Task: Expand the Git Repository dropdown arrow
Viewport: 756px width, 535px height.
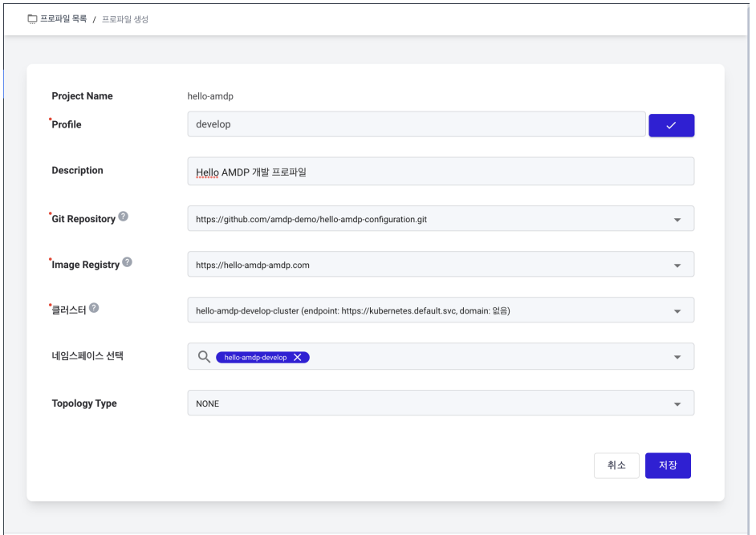Action: coord(677,220)
